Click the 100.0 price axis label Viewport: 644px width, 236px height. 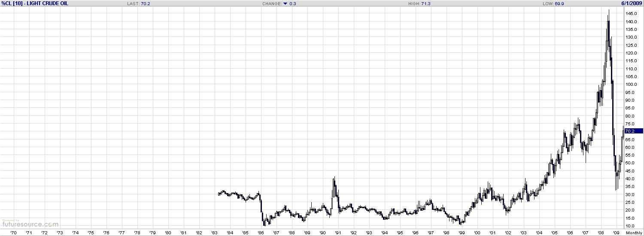tap(631, 85)
